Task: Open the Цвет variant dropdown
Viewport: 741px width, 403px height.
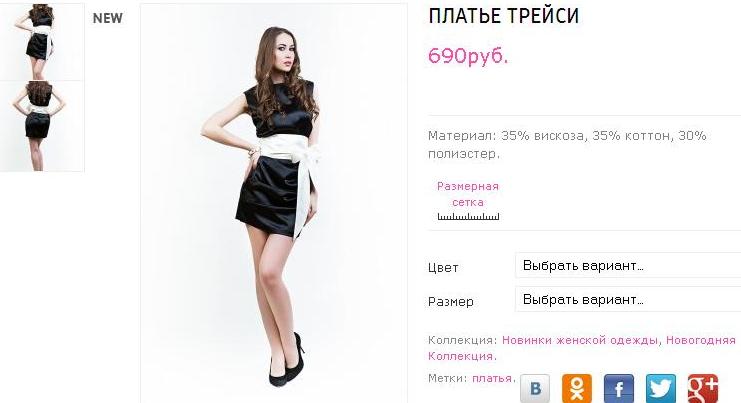Action: [x=628, y=266]
